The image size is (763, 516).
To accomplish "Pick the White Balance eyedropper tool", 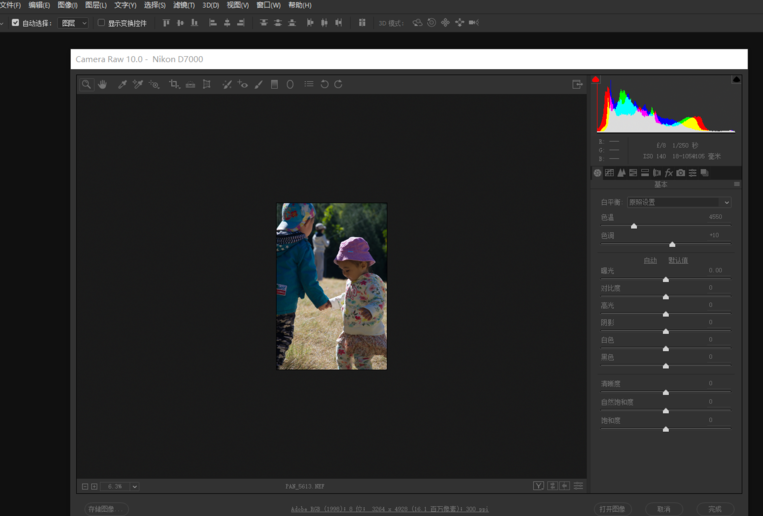I will point(122,85).
